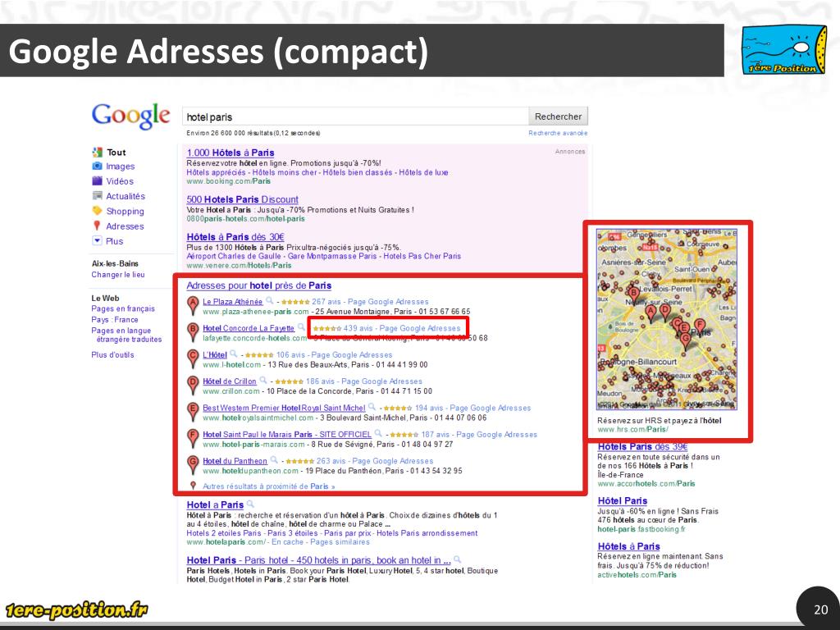Open Hotels Paris dès 39€ side ad
Image resolution: width=840 pixels, height=630 pixels.
(x=642, y=446)
